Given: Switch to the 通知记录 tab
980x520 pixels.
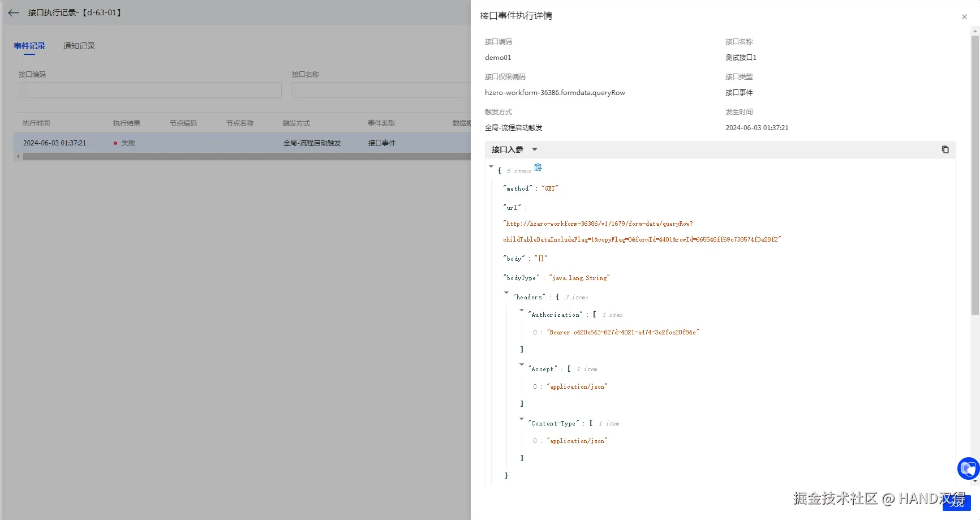Looking at the screenshot, I should pyautogui.click(x=79, y=46).
